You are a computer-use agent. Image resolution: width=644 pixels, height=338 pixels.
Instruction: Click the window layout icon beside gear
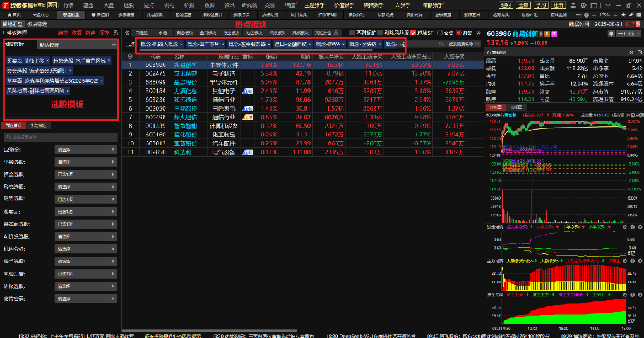point(594,5)
